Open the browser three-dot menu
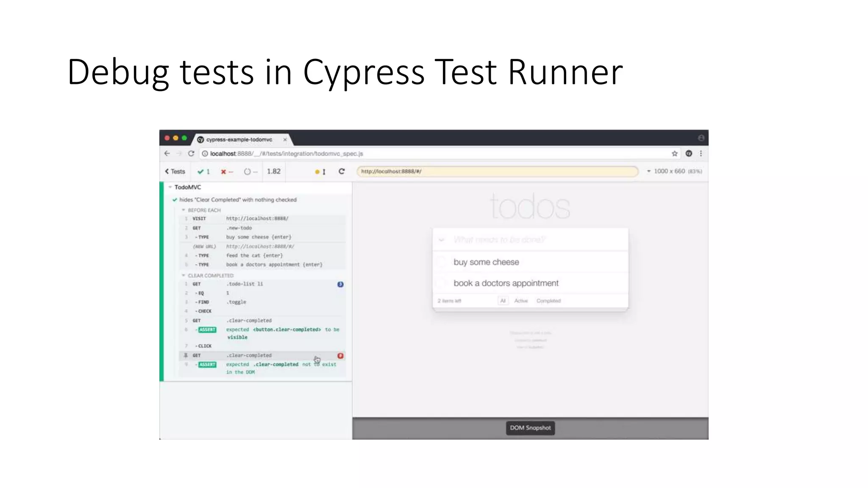Screen dimensions: 868x488 tap(701, 153)
